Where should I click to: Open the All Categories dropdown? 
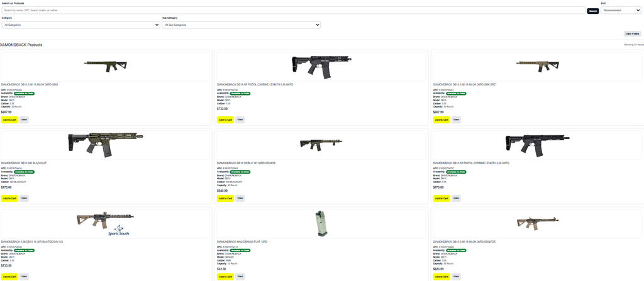[80, 25]
